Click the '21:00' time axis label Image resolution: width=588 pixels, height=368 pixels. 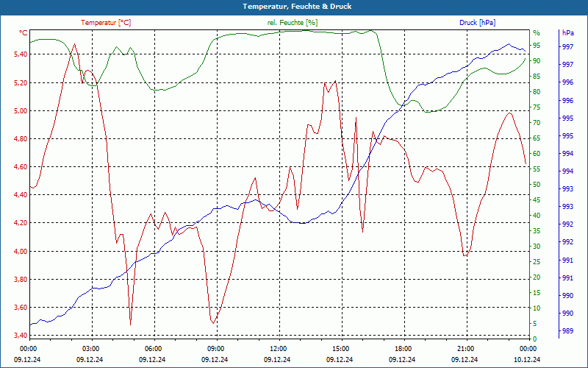tap(466, 349)
